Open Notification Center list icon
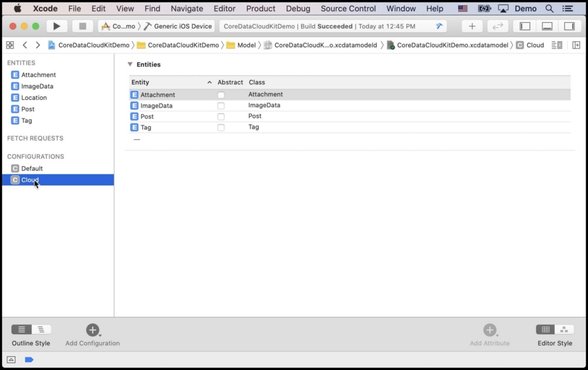 coord(568,8)
